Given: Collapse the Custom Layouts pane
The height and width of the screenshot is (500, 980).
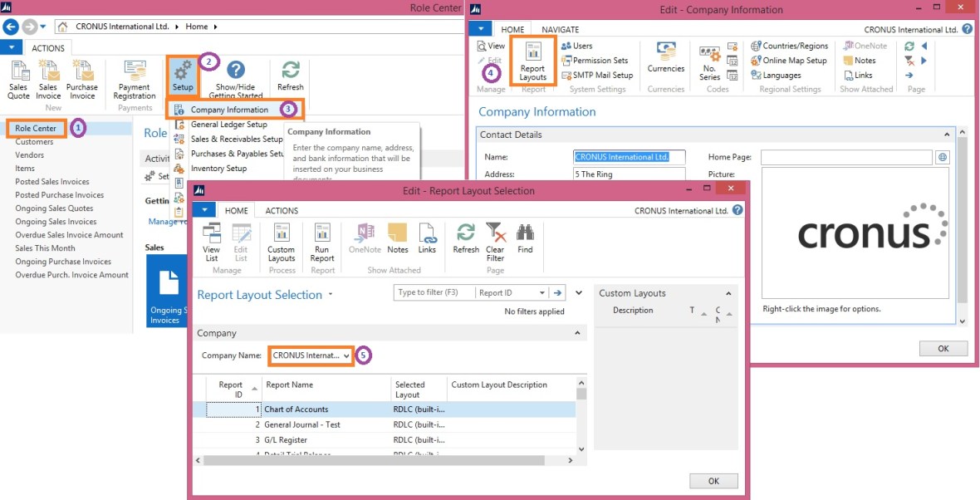Looking at the screenshot, I should point(728,293).
